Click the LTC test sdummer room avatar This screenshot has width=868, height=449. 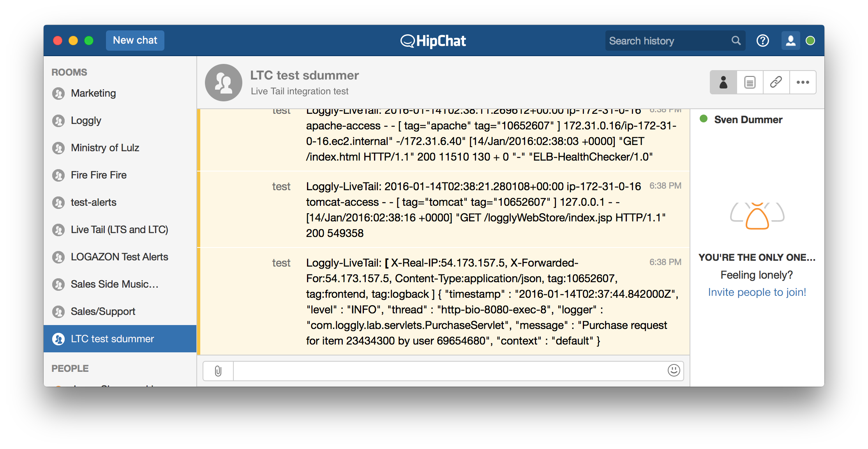tap(224, 83)
